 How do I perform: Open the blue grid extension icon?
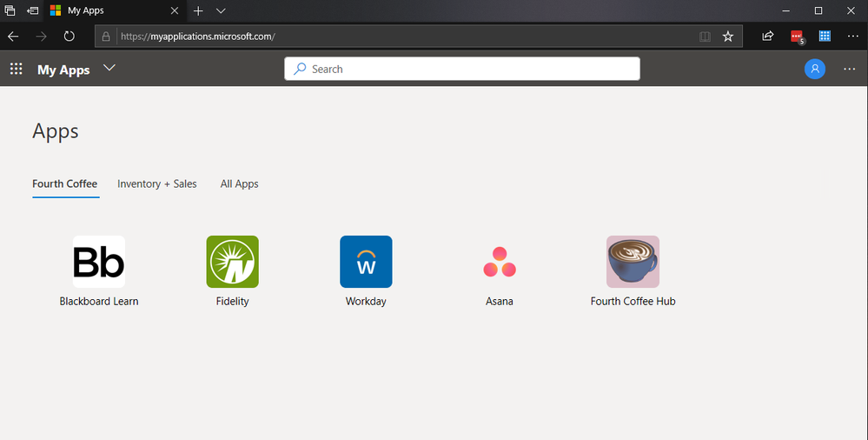pos(825,36)
